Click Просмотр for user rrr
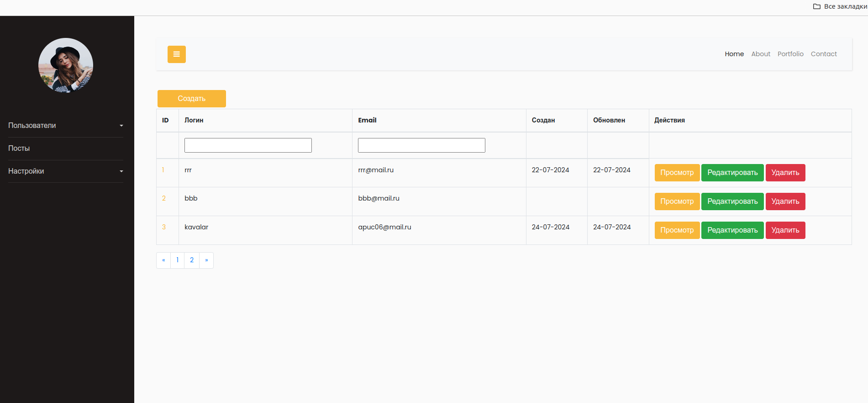The height and width of the screenshot is (403, 868). point(677,173)
